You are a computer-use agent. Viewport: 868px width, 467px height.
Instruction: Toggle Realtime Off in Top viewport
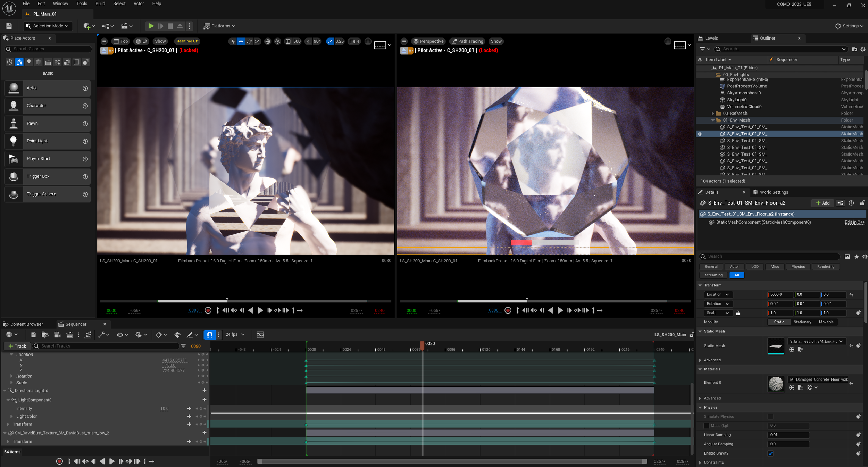click(187, 41)
